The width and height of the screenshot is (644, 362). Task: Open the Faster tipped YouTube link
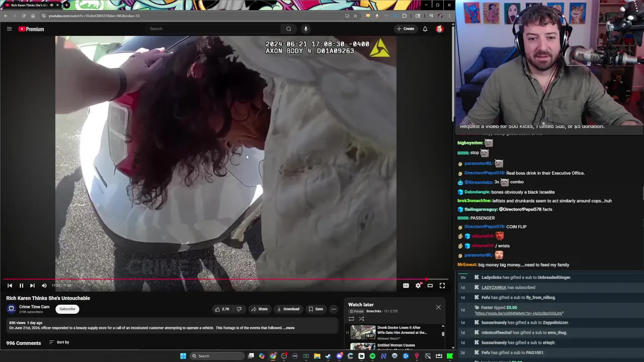coord(519,313)
